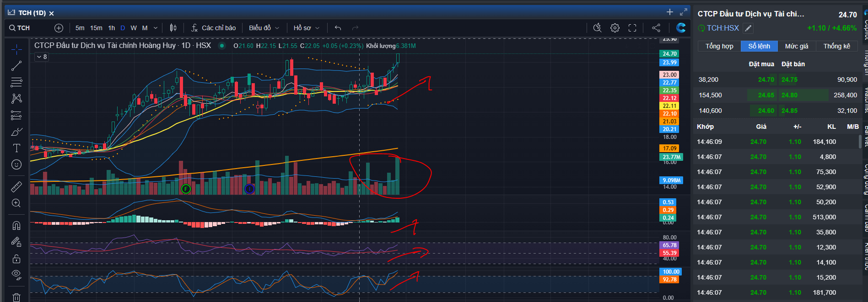Open the emoji icons tool

16,164
